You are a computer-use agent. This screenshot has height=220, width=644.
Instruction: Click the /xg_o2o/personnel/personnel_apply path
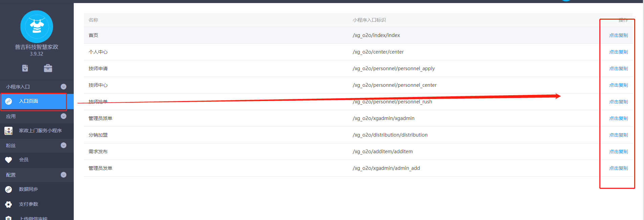(x=394, y=68)
